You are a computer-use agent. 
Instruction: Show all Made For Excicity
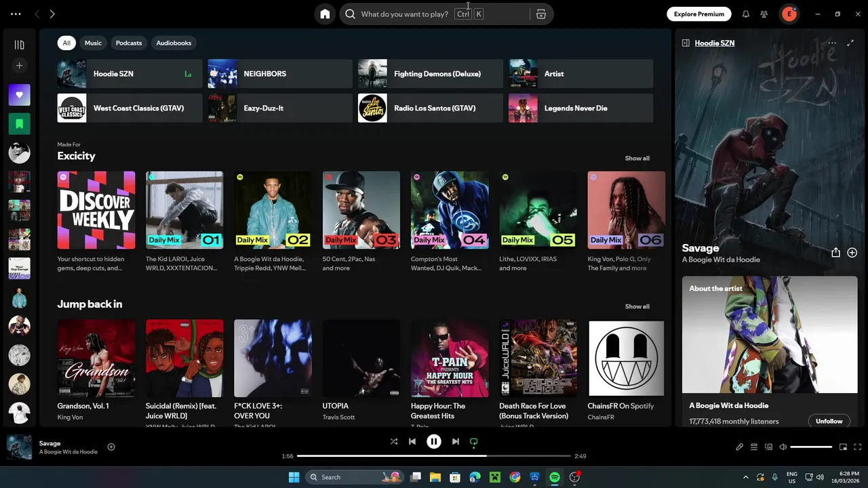(637, 159)
